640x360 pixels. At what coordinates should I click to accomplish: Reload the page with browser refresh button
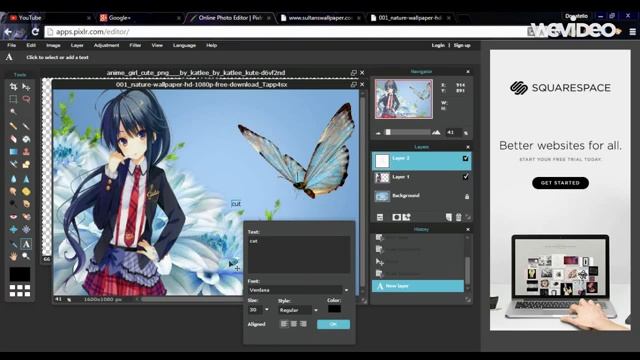pyautogui.click(x=35, y=31)
